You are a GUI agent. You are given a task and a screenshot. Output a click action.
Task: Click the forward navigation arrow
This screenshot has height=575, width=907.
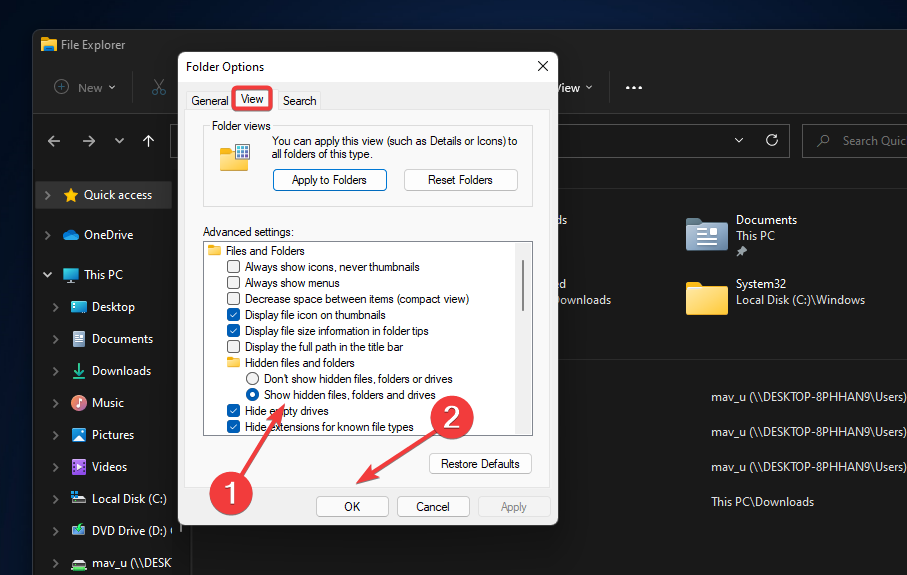click(x=88, y=141)
